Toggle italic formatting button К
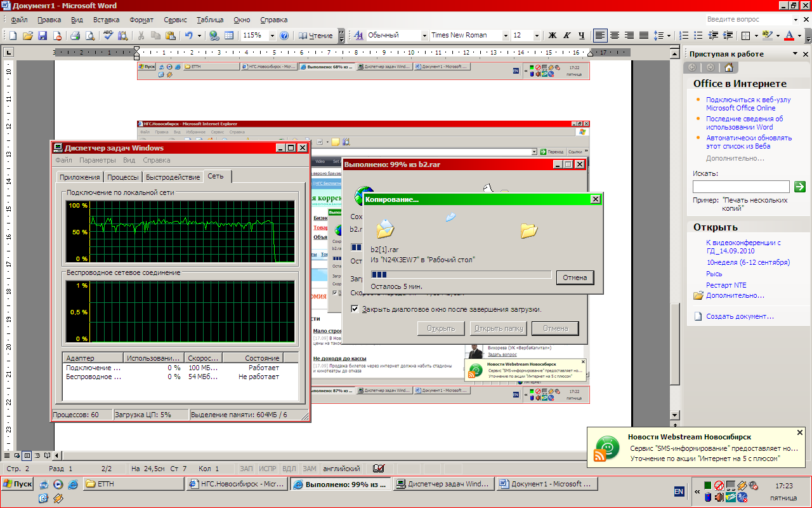Image resolution: width=812 pixels, height=508 pixels. tap(566, 36)
